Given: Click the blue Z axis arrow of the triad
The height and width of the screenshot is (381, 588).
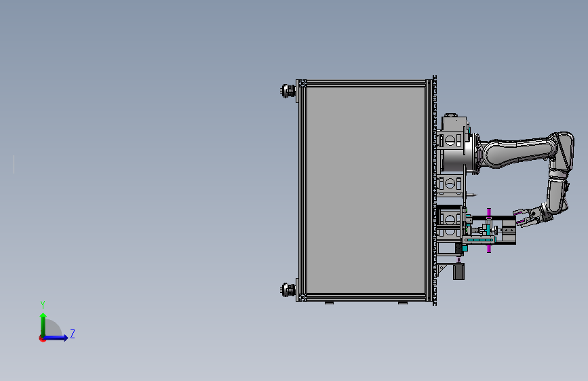Looking at the screenshot, I should [x=56, y=338].
